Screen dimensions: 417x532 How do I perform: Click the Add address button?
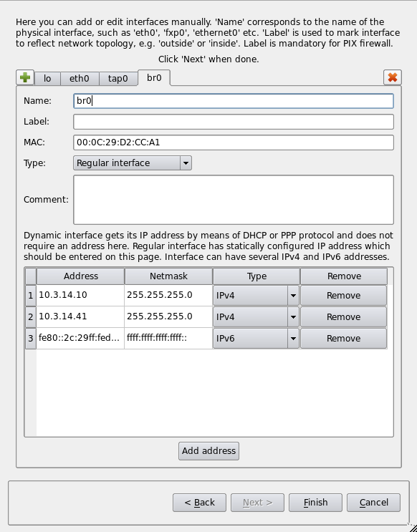coord(208,451)
